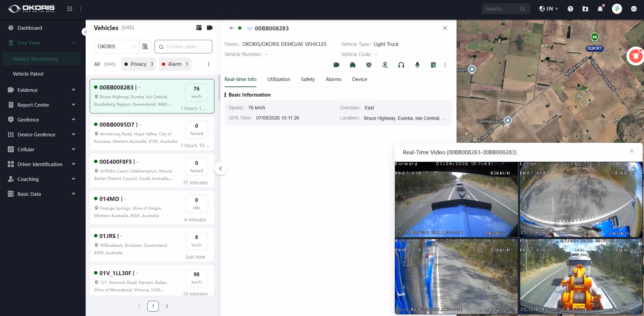Switch to the Device tab
The image size is (644, 316).
[x=359, y=79]
